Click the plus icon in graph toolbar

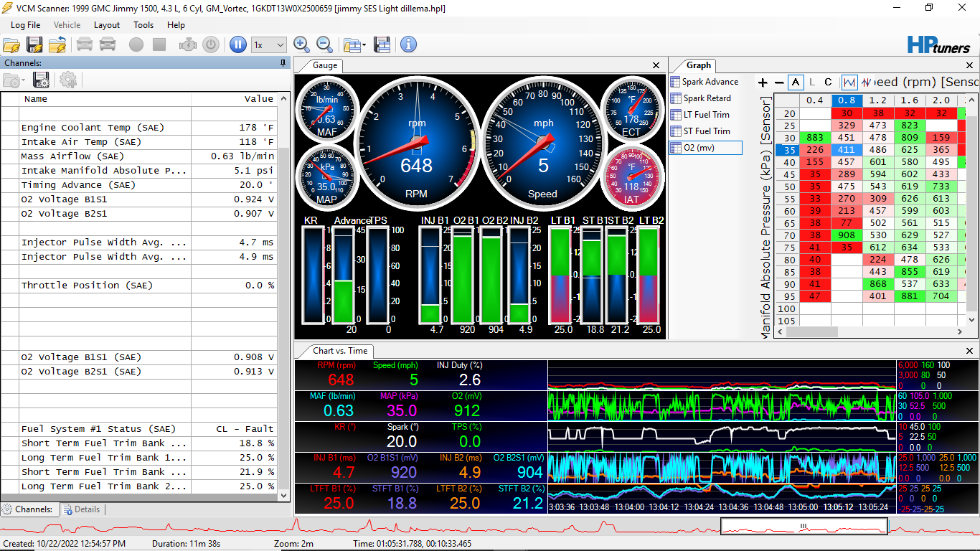point(763,83)
